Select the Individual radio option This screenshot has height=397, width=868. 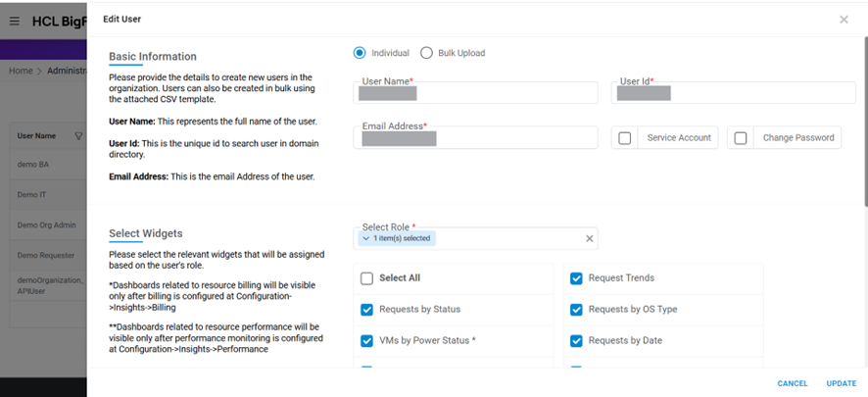tap(360, 53)
